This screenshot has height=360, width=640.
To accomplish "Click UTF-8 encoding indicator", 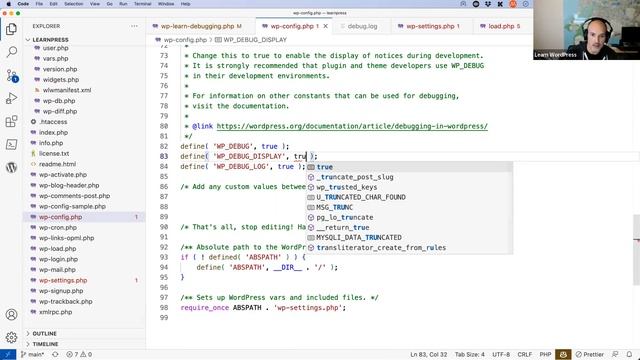I will [501, 354].
